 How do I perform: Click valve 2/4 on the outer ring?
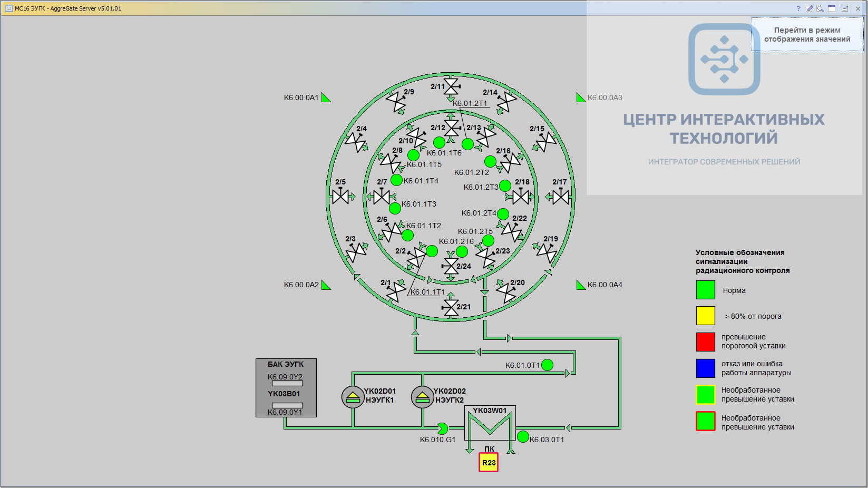coord(356,141)
